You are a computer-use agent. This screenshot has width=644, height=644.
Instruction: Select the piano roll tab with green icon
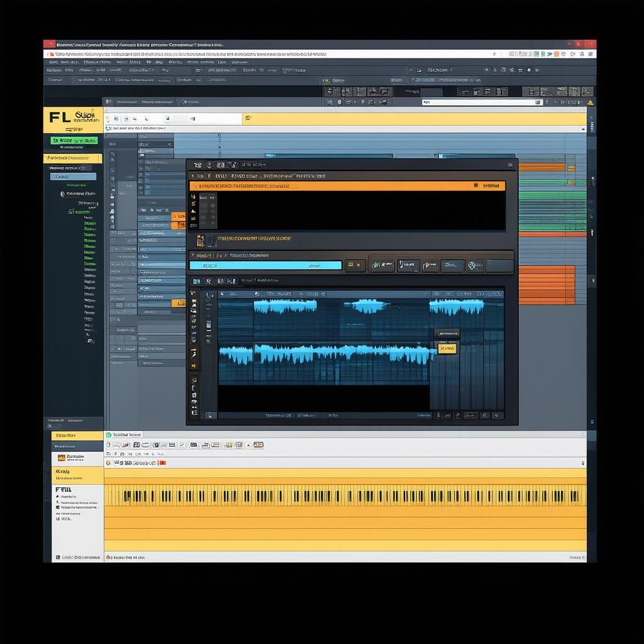click(x=124, y=435)
